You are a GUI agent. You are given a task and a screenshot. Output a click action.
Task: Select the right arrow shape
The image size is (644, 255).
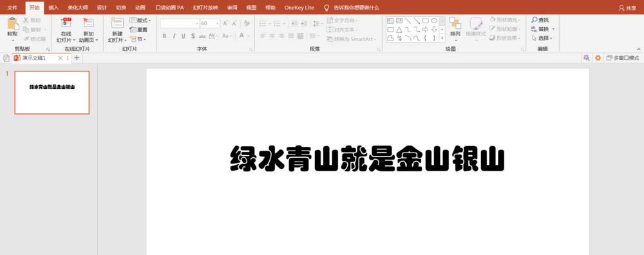(426, 30)
